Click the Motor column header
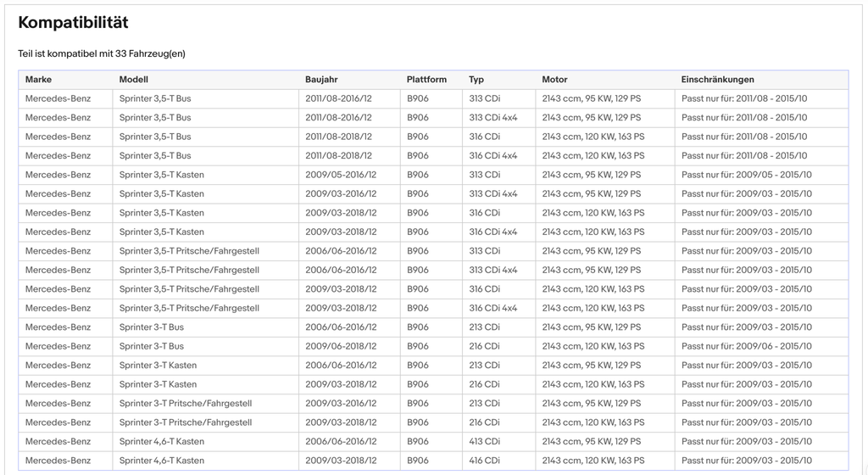 click(x=554, y=80)
